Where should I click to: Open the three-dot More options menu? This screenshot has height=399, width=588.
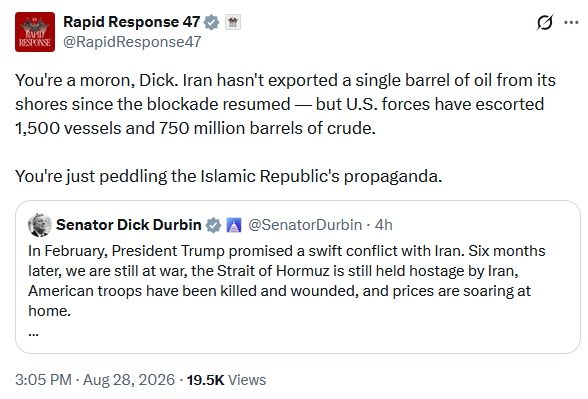tap(571, 22)
